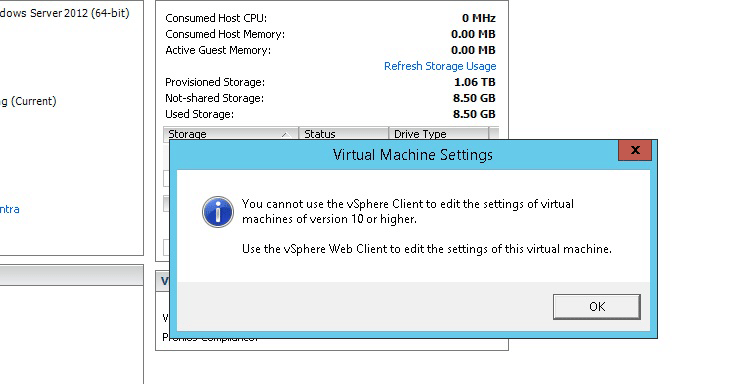Click the message line about vSphere Web Client

click(427, 249)
